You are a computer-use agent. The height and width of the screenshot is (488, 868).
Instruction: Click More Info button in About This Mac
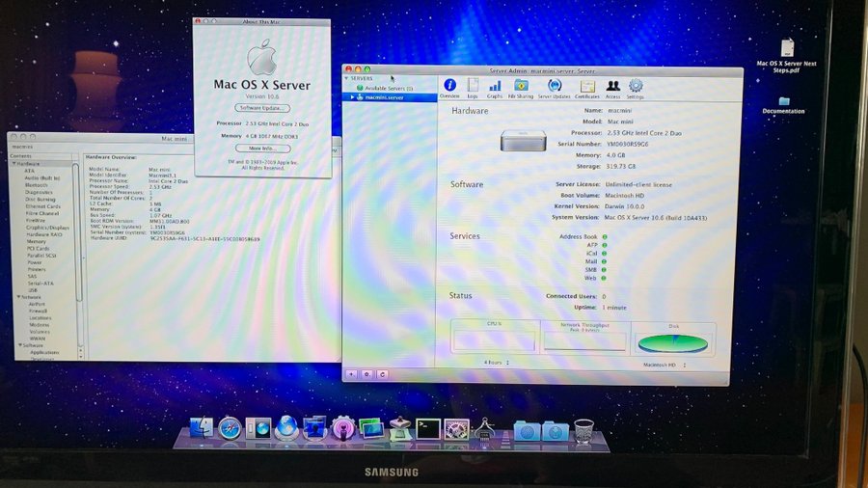[262, 149]
